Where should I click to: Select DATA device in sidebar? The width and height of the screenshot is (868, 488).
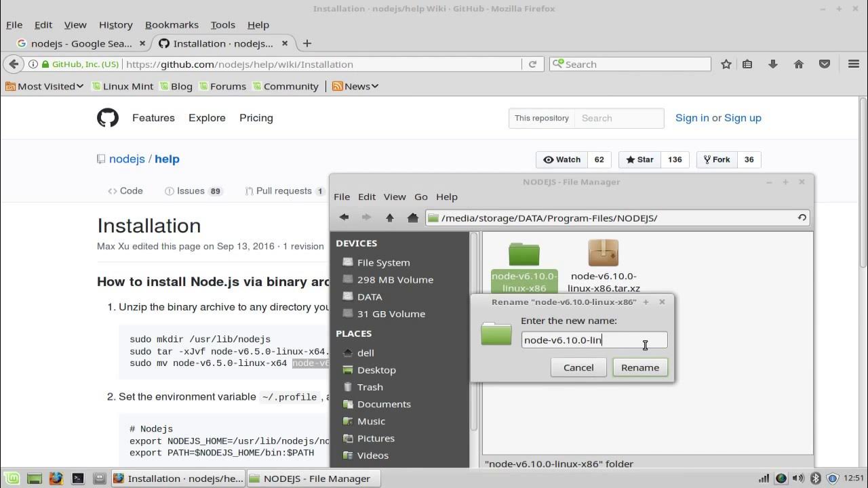click(370, 297)
